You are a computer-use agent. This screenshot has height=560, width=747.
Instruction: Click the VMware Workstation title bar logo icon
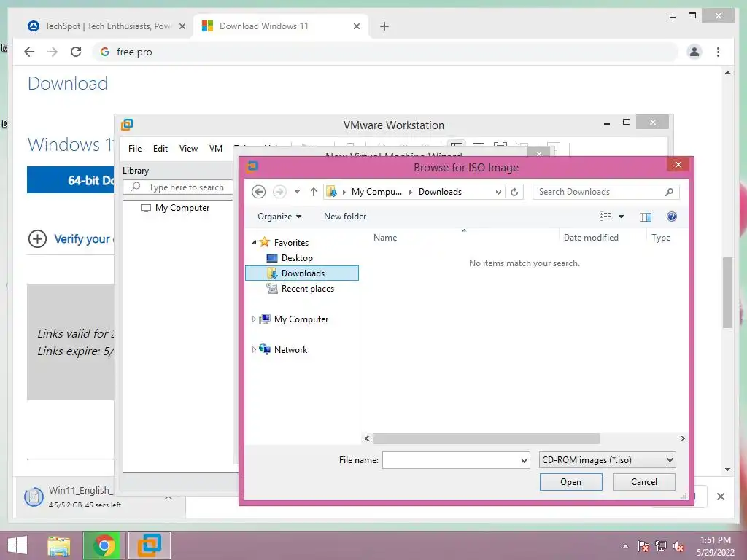127,125
